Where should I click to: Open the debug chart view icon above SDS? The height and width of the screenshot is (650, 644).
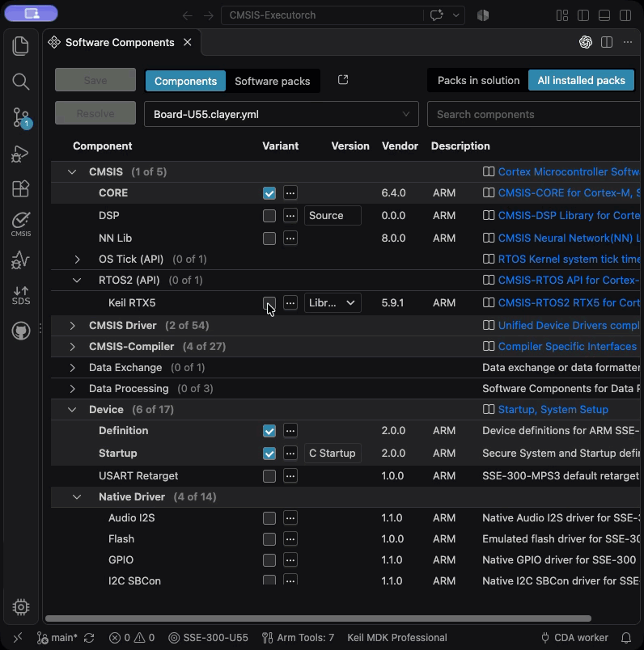coord(20,260)
